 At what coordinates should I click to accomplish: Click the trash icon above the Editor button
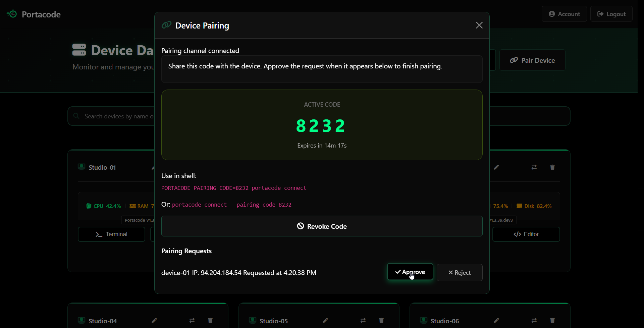[552, 167]
